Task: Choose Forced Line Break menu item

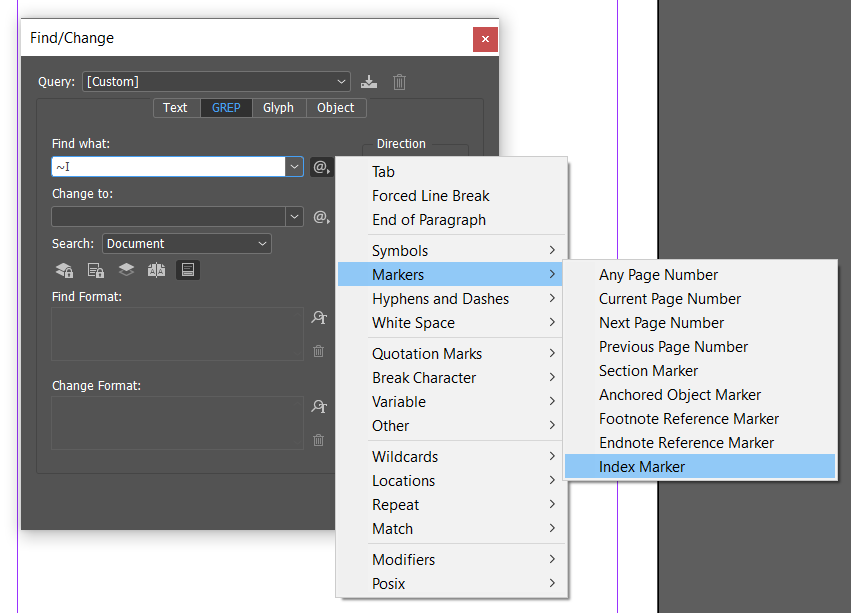Action: (x=452, y=195)
